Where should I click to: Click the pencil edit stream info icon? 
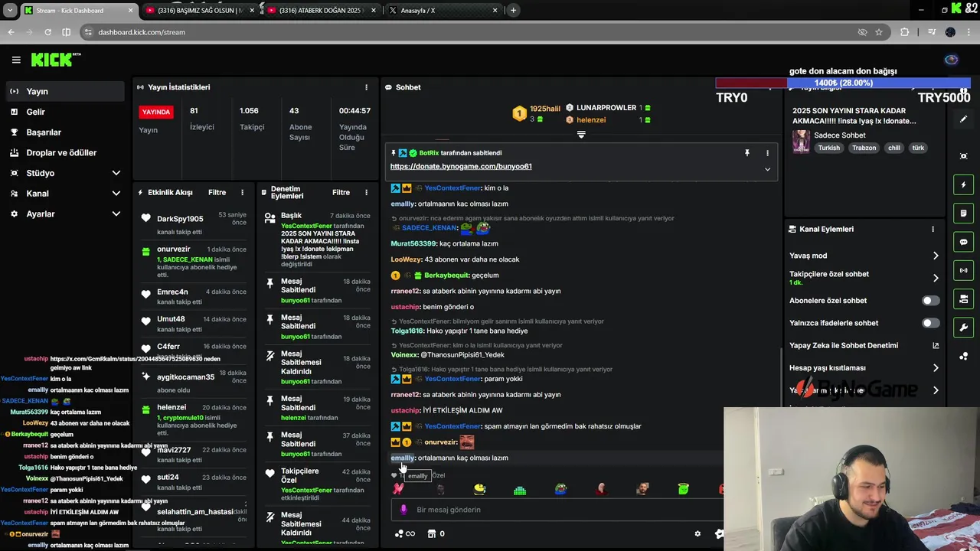(x=963, y=119)
